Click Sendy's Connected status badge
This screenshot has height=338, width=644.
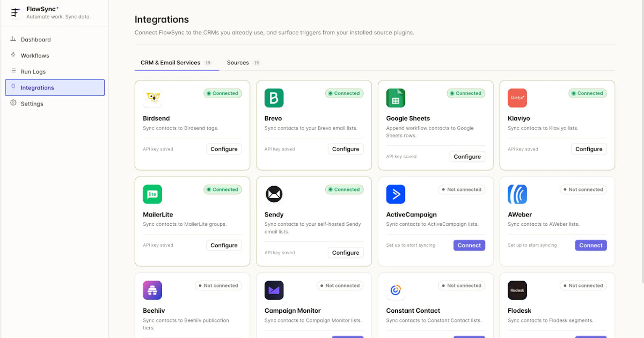344,190
